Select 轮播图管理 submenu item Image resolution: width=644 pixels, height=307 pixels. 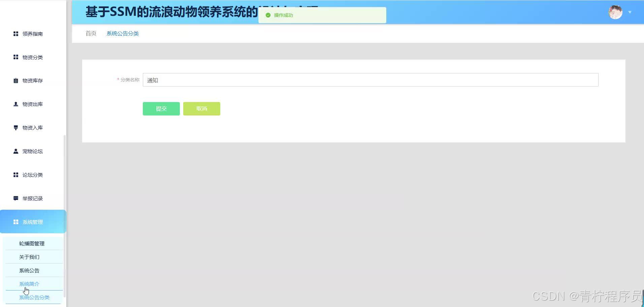pyautogui.click(x=34, y=243)
